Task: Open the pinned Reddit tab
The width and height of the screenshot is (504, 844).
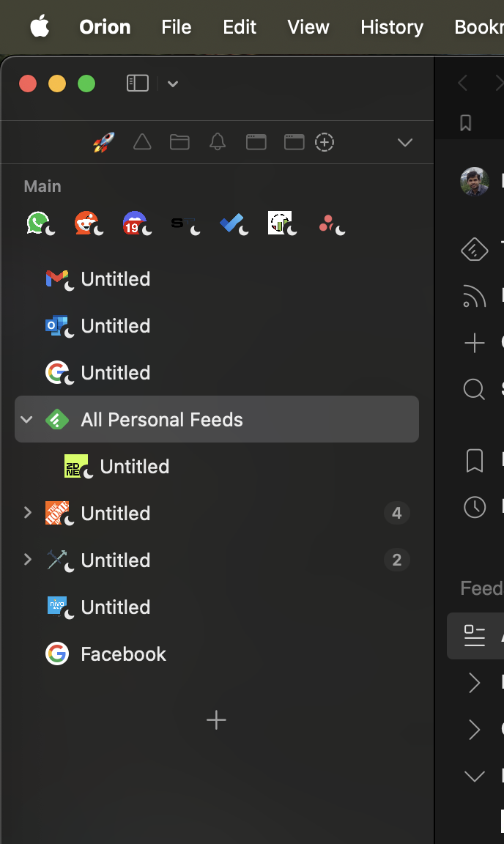Action: tap(86, 223)
